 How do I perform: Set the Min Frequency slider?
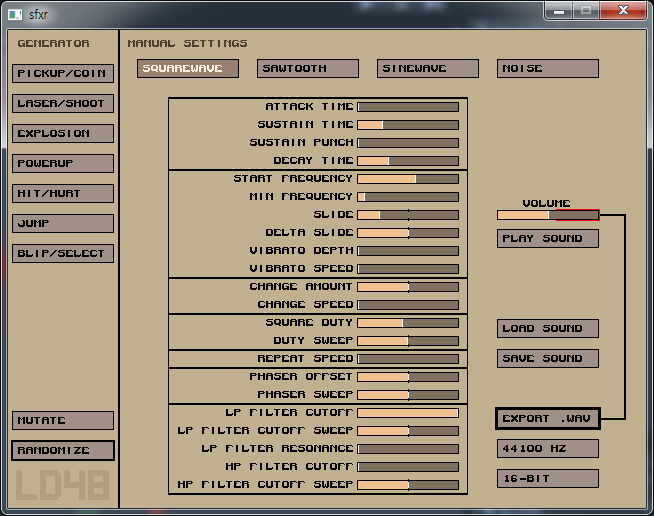click(408, 197)
